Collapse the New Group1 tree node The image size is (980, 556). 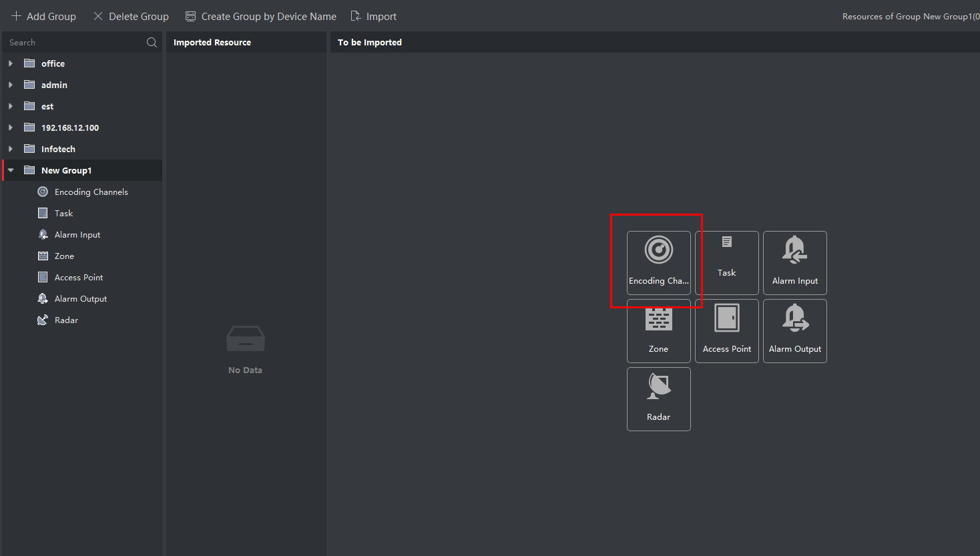[11, 170]
